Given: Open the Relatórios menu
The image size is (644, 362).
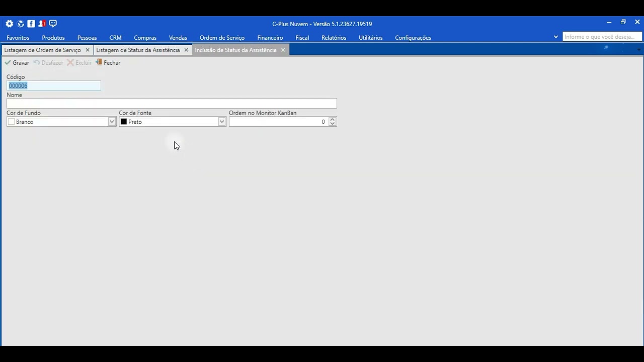Looking at the screenshot, I should tap(334, 38).
